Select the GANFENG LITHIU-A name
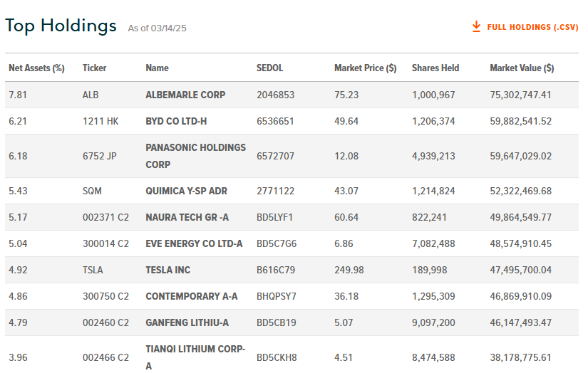 (x=187, y=322)
